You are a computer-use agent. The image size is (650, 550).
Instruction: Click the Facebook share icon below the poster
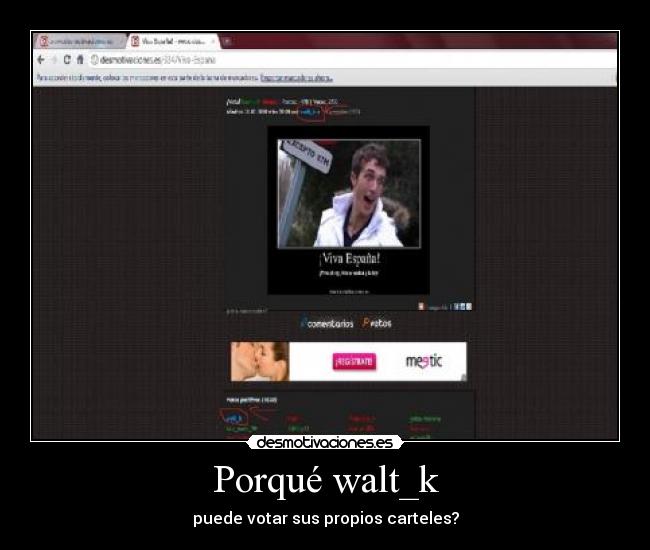point(457,307)
